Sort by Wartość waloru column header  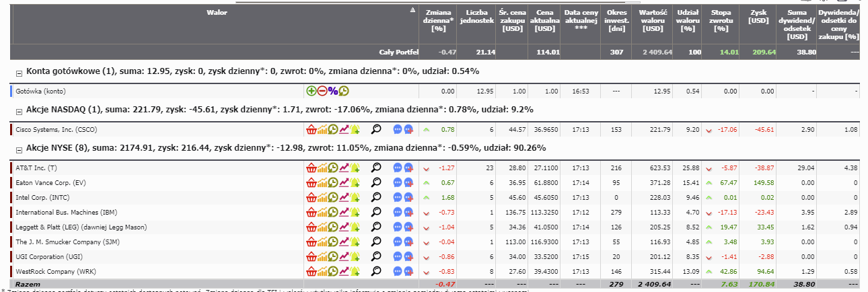click(x=652, y=21)
